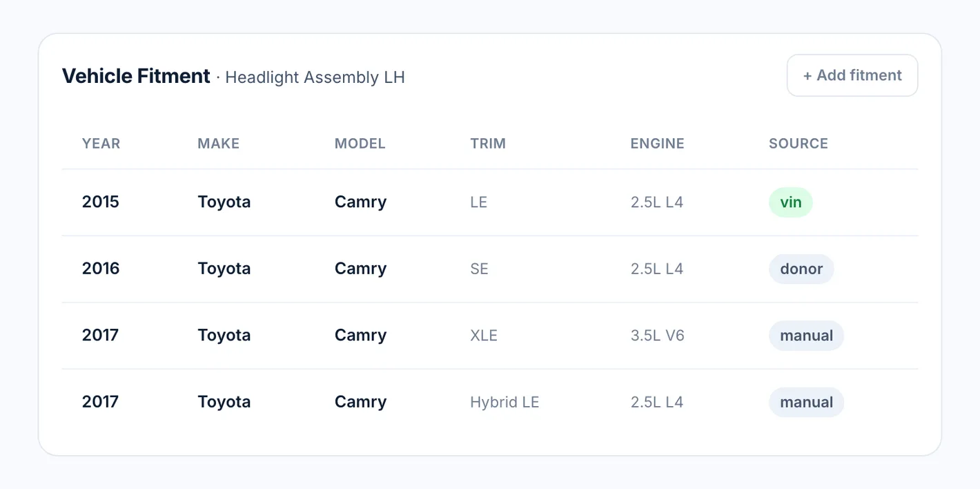The image size is (980, 489).
Task: Click the LE trim in 2015 row
Action: (478, 202)
